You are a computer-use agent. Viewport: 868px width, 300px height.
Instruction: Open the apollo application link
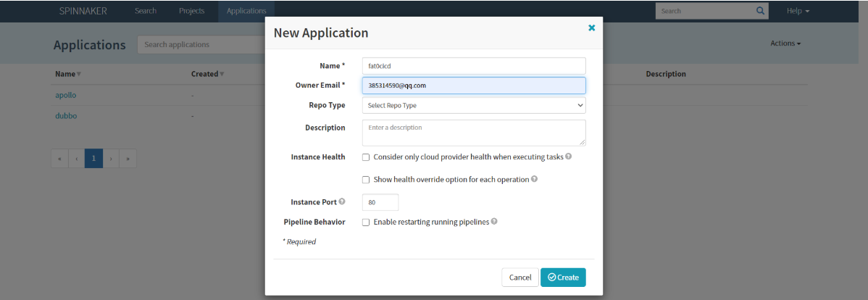tap(66, 95)
